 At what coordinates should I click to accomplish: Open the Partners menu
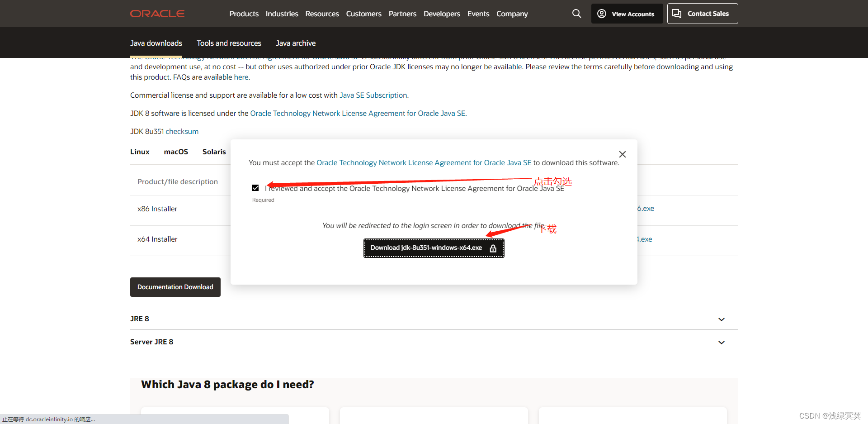coord(402,14)
